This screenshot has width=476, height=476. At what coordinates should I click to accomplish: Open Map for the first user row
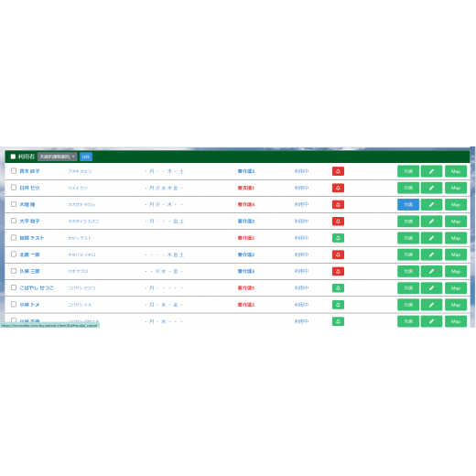point(456,171)
